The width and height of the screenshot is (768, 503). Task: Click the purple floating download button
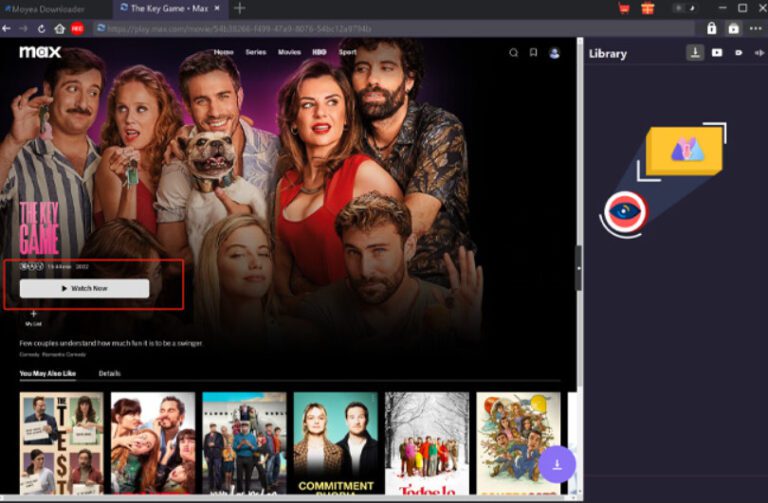tap(557, 464)
